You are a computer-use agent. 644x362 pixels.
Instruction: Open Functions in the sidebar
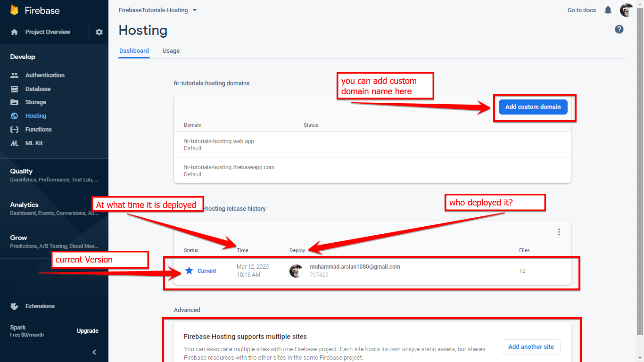point(39,130)
